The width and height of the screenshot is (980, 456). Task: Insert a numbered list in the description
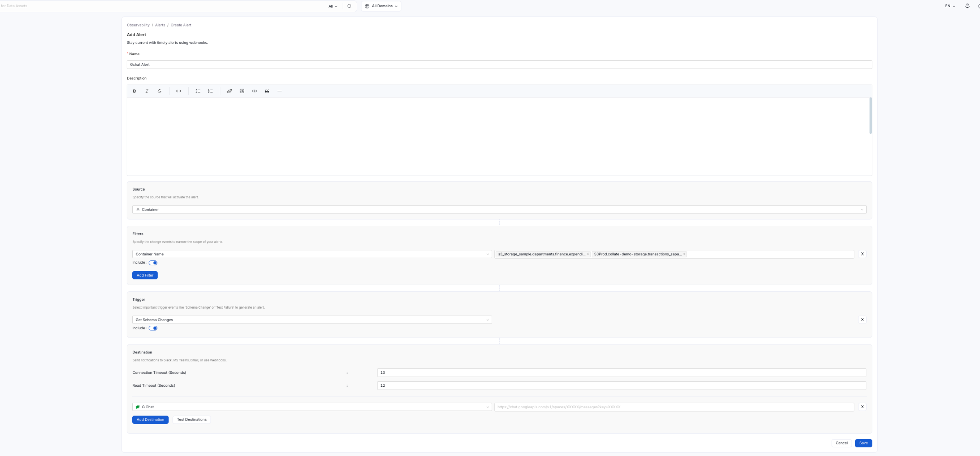click(210, 91)
